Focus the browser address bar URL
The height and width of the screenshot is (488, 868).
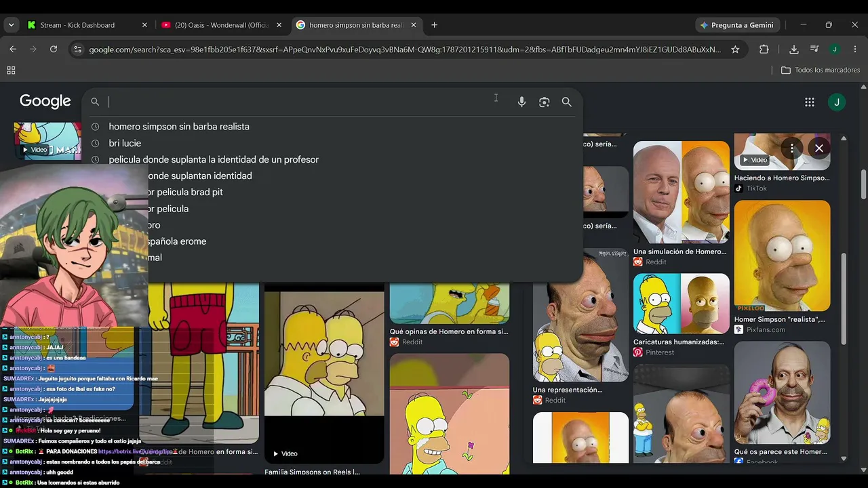(x=405, y=49)
